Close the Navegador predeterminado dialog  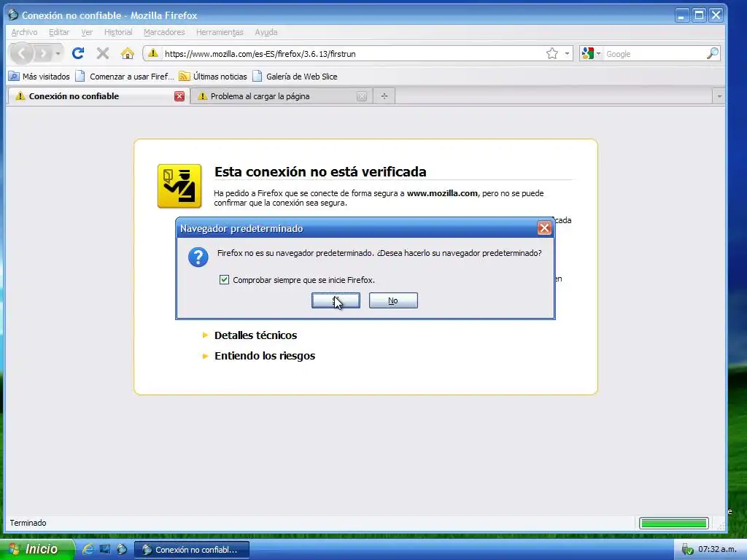click(x=544, y=228)
